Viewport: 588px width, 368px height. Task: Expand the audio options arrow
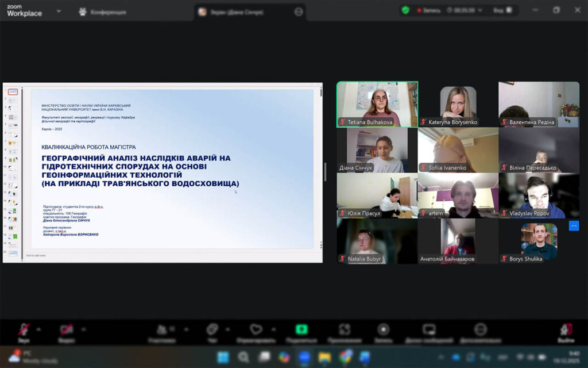(38, 329)
